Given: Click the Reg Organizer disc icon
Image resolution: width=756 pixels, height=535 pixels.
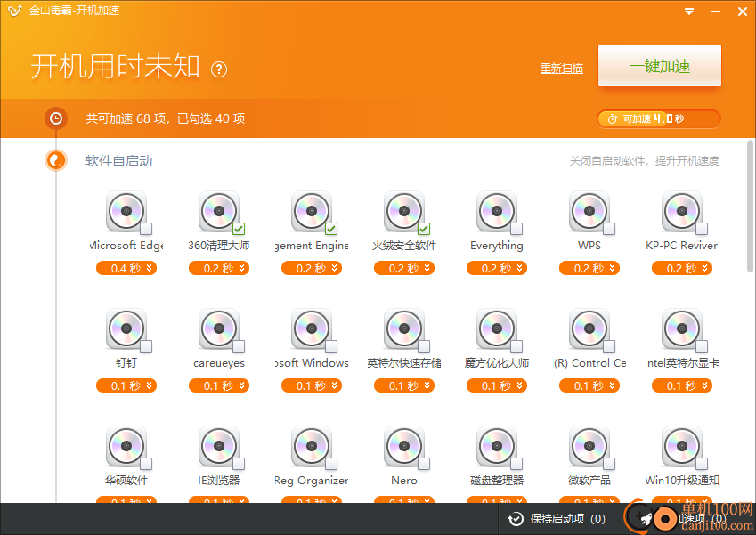Looking at the screenshot, I should pos(312,446).
